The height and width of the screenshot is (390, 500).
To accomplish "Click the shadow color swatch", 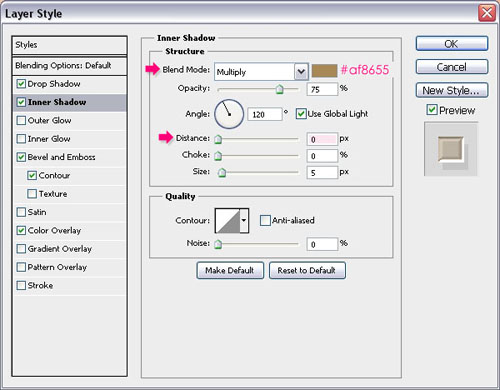I will click(x=324, y=71).
